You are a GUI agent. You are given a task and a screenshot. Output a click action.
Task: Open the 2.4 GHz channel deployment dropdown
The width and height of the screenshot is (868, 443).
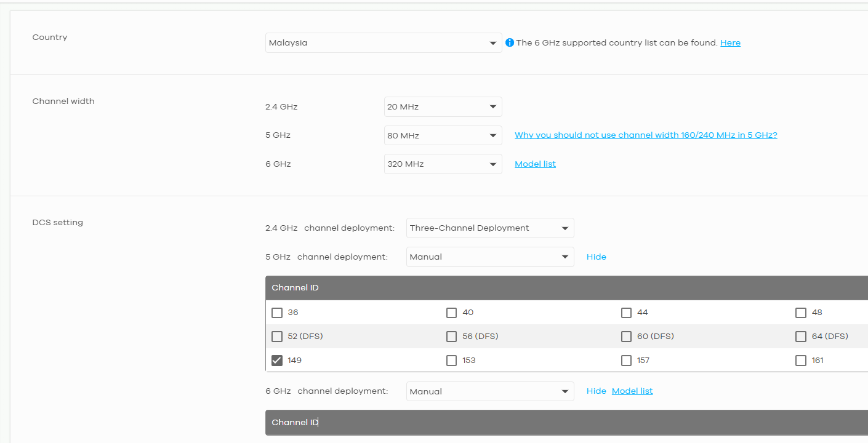tap(490, 228)
